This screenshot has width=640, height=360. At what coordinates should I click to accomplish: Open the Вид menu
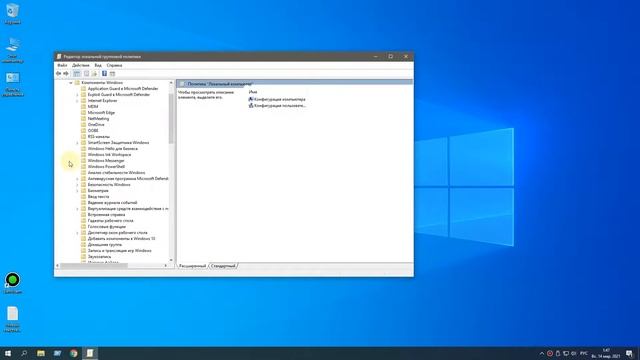coord(98,65)
